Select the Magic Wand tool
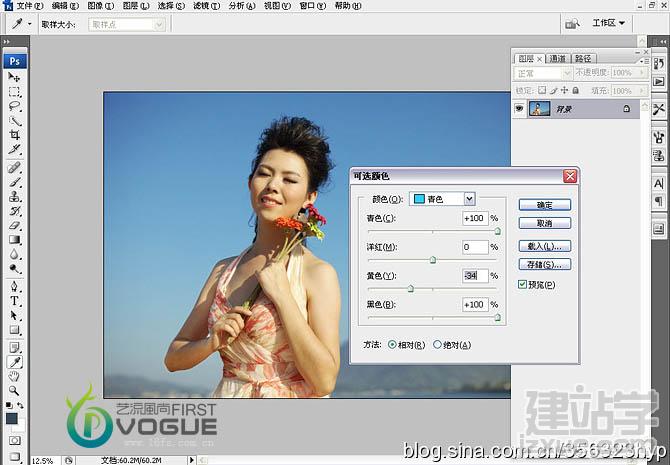The image size is (670, 465). pos(14,121)
